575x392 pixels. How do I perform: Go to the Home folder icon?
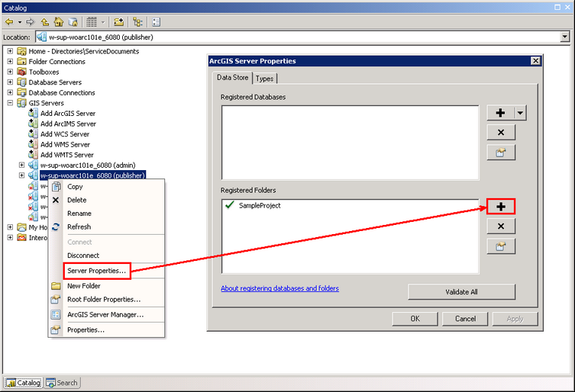click(x=59, y=22)
